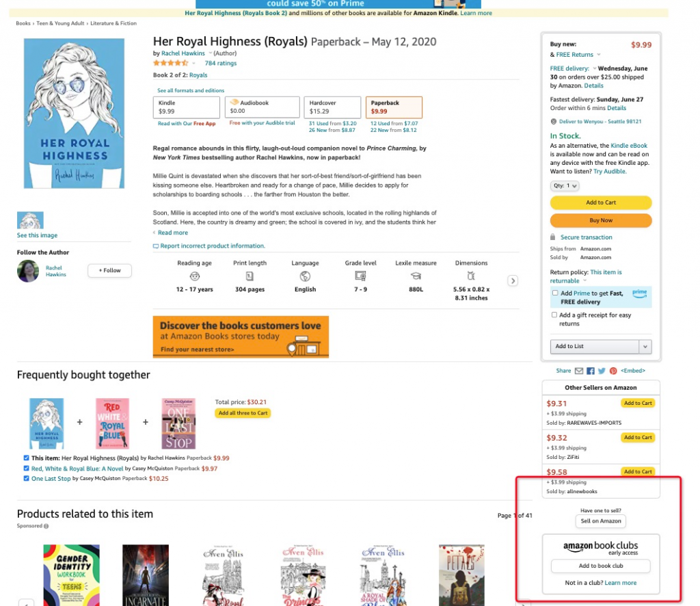700x606 pixels.
Task: Uncheck One Last Stop in bundle
Action: click(27, 478)
